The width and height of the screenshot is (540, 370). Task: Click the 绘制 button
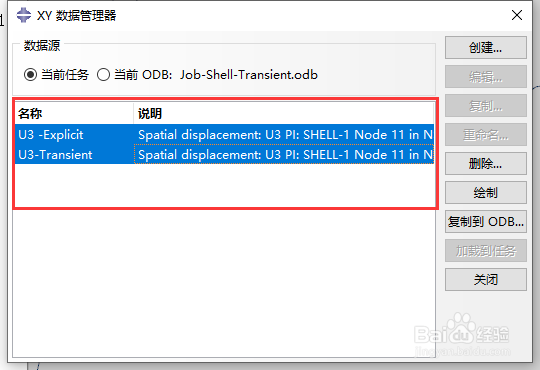(486, 193)
